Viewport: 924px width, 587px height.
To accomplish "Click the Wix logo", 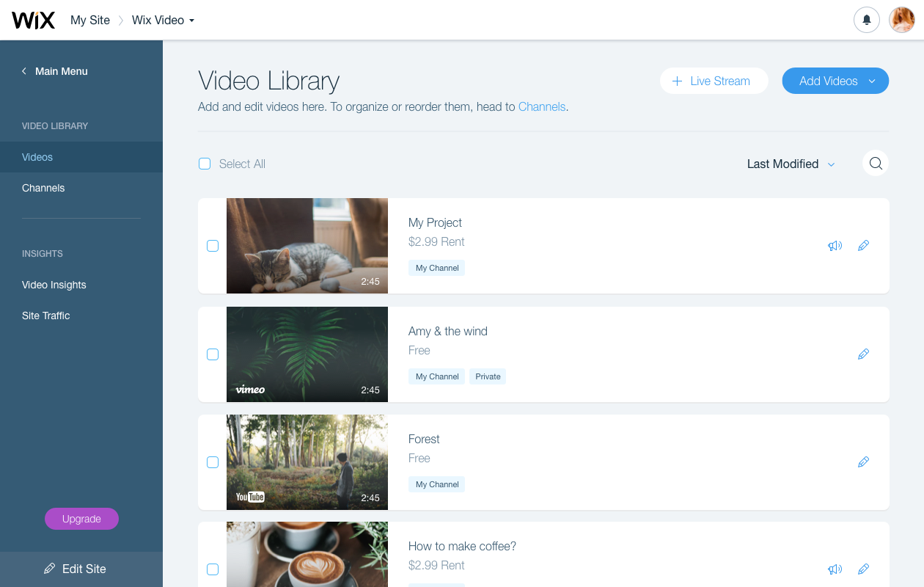I will 33,20.
